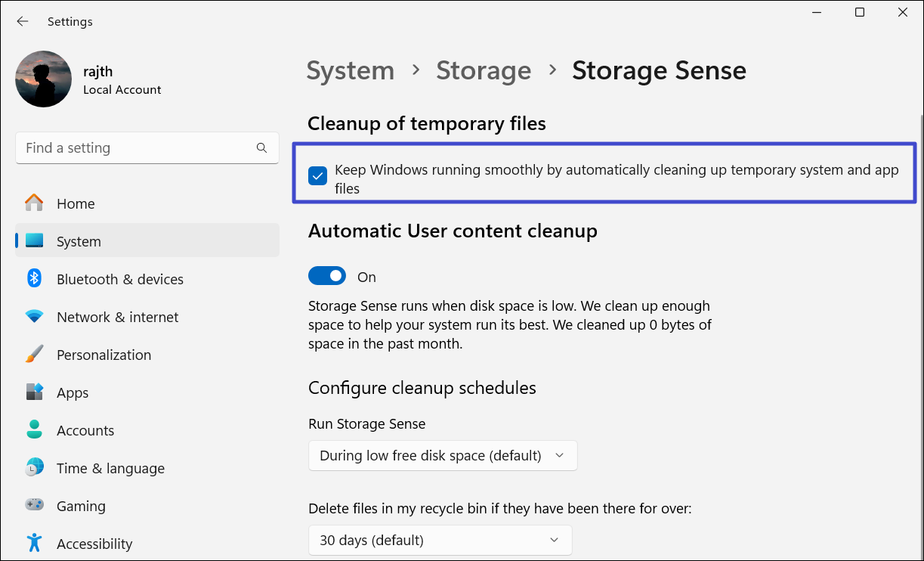Screen dimensions: 924x561
Task: Click the Network & internet Wi-Fi icon
Action: point(34,317)
